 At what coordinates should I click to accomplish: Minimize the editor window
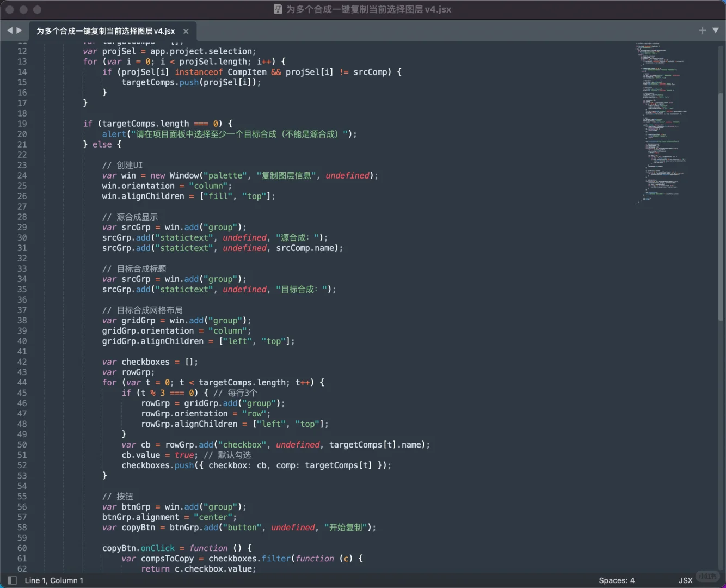[23, 9]
